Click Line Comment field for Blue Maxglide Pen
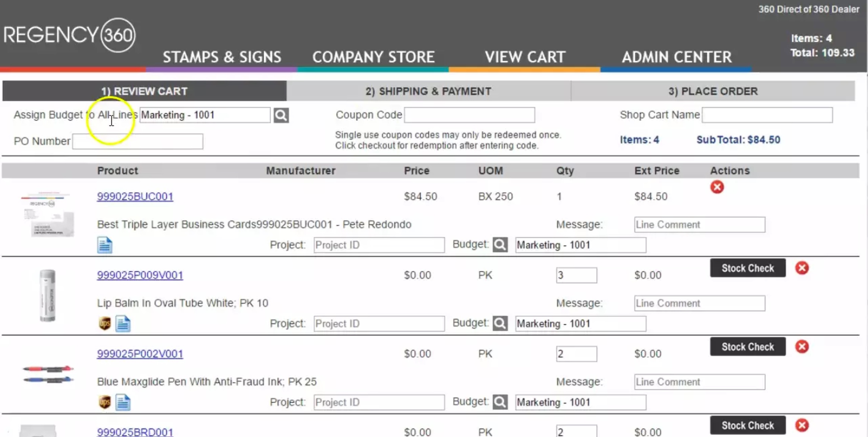Screen dimensions: 868x437 click(700, 382)
